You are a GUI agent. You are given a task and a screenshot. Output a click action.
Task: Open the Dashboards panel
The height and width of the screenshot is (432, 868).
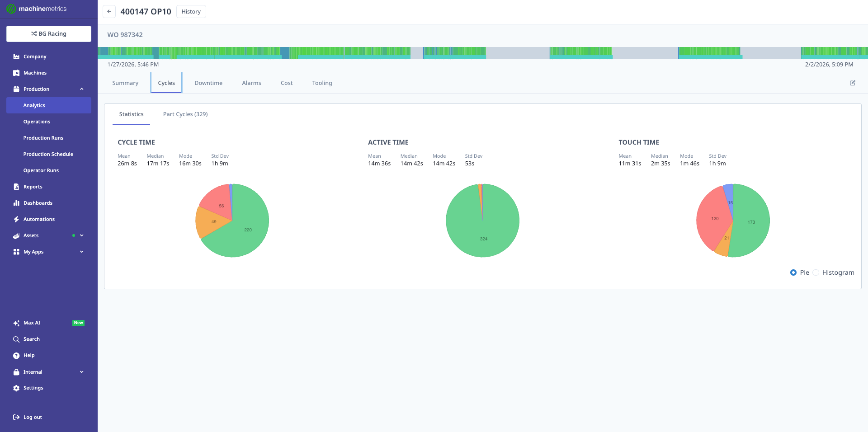click(37, 202)
